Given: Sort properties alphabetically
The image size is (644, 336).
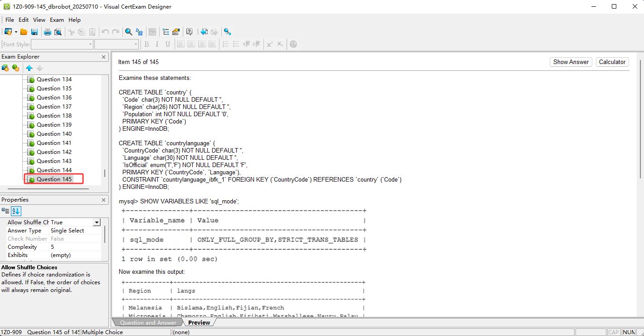Looking at the screenshot, I should 16,211.
